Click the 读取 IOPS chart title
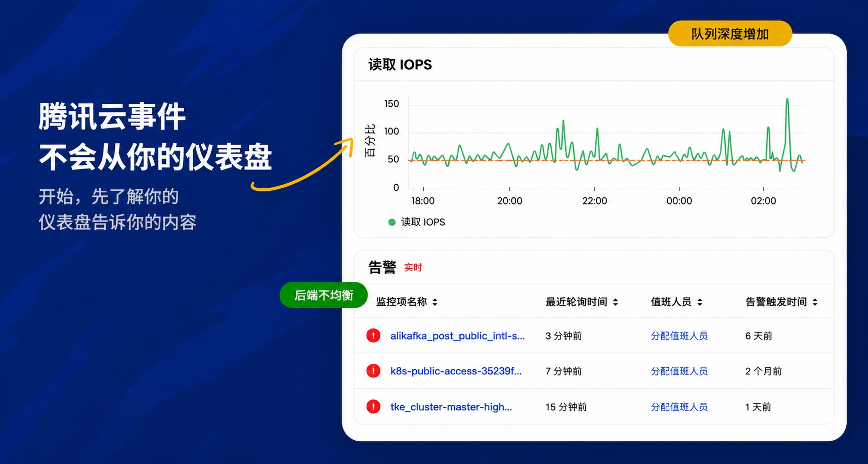The image size is (868, 464). pos(400,65)
